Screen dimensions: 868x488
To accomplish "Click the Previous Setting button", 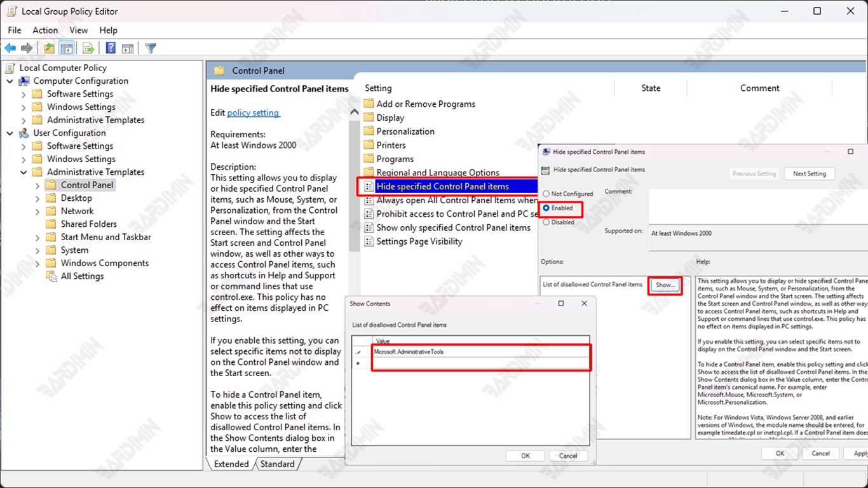I will pos(754,173).
